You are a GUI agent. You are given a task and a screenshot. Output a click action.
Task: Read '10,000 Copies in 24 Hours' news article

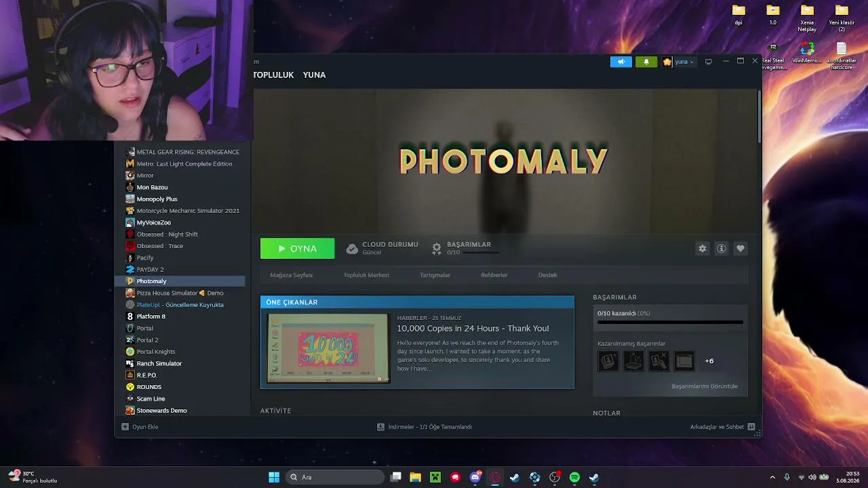point(473,329)
